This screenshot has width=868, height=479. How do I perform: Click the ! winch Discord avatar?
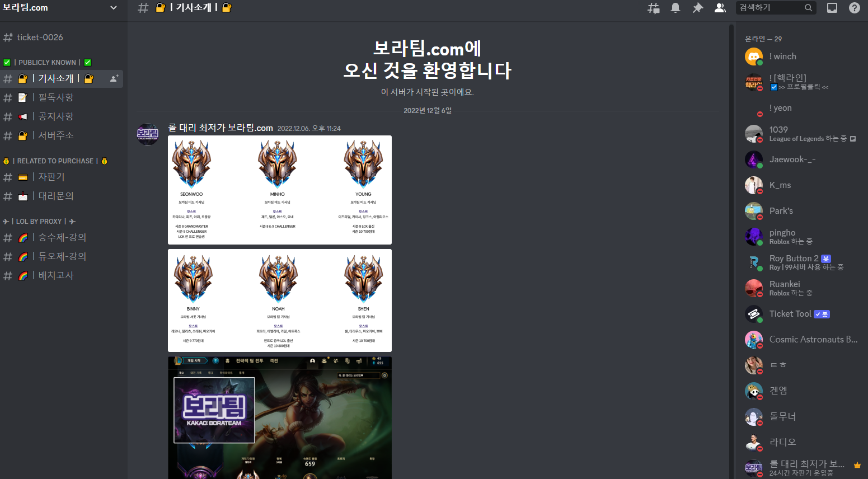754,57
